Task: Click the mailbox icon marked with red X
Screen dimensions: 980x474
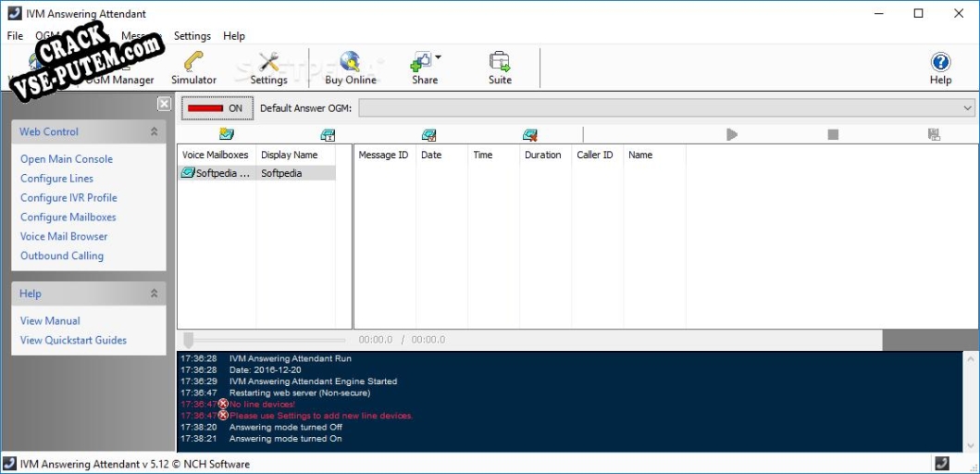Action: [529, 135]
